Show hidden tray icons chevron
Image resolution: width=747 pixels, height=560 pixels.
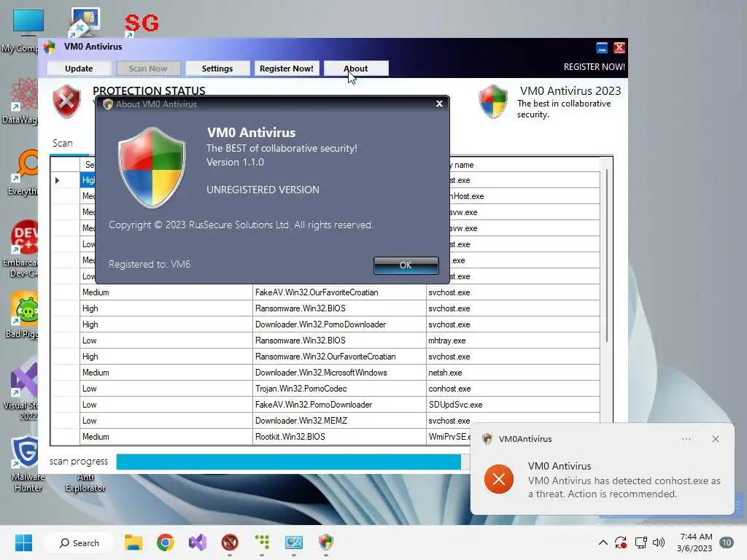[x=603, y=542]
